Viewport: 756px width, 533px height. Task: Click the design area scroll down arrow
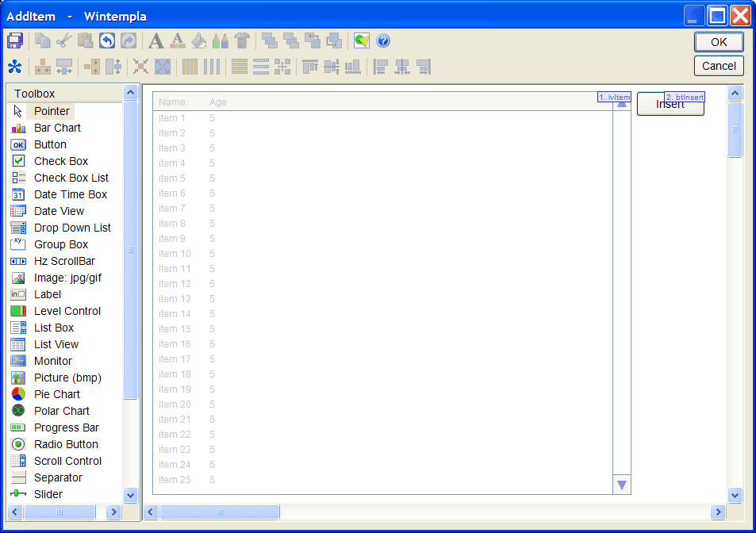coord(735,495)
